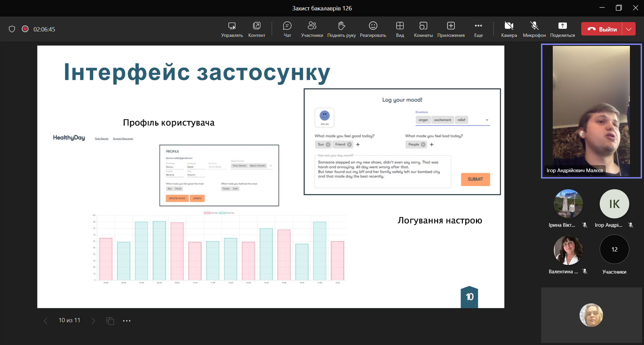Show the Участники list from toolbar
644x345 pixels.
[x=312, y=29]
